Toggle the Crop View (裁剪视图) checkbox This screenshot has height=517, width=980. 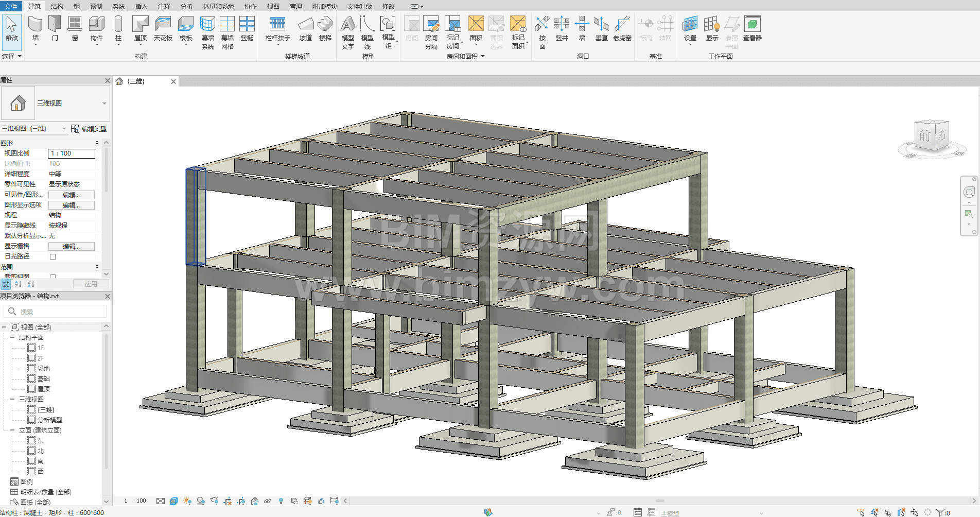click(x=52, y=277)
